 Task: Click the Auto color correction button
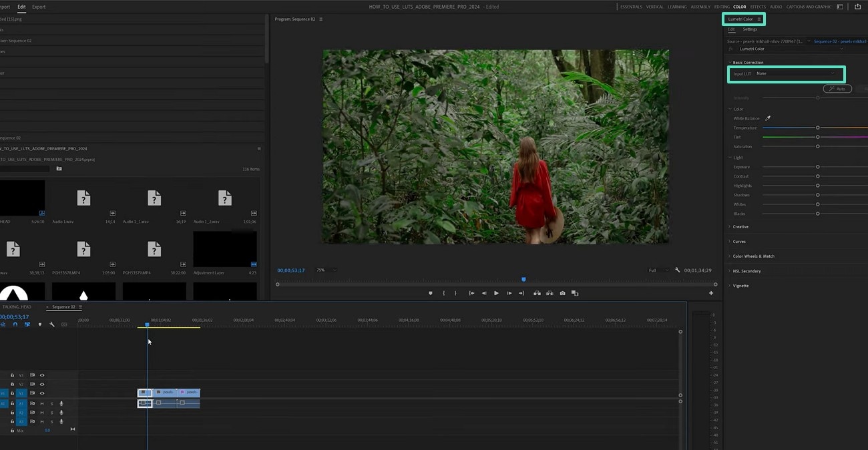point(837,89)
